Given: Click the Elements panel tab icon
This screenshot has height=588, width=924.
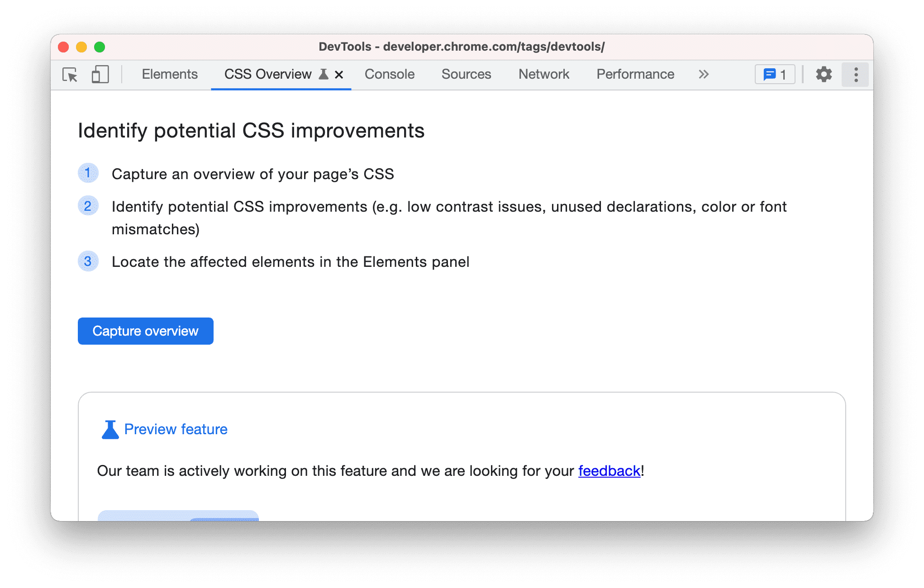Looking at the screenshot, I should (169, 74).
